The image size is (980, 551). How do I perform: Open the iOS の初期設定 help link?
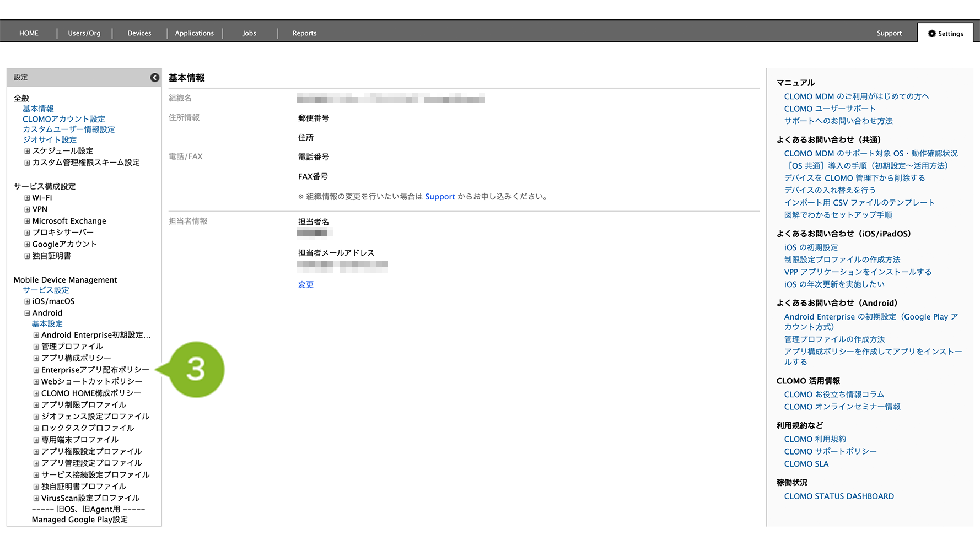(810, 247)
